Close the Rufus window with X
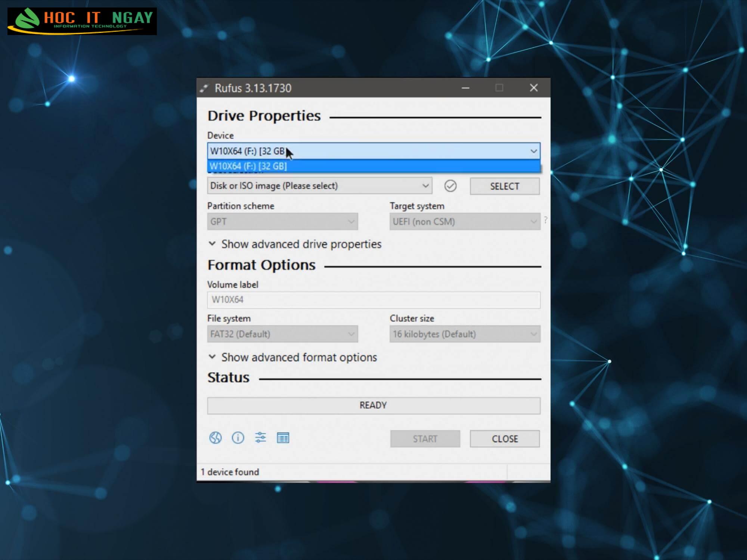747x560 pixels. 534,88
